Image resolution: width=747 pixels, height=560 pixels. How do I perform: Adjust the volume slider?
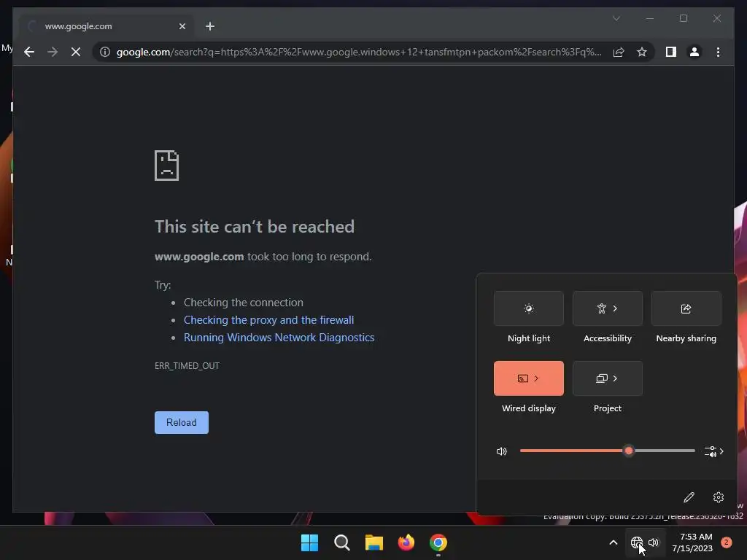pos(608,451)
